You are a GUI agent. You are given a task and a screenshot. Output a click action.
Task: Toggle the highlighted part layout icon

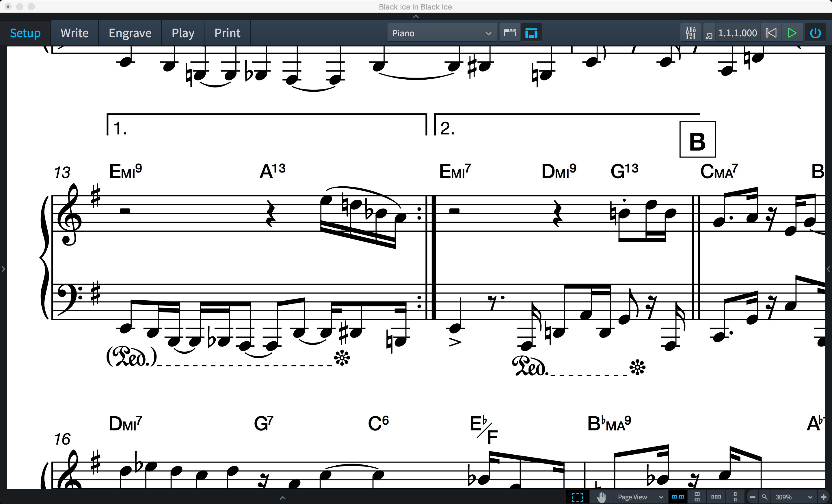click(531, 33)
